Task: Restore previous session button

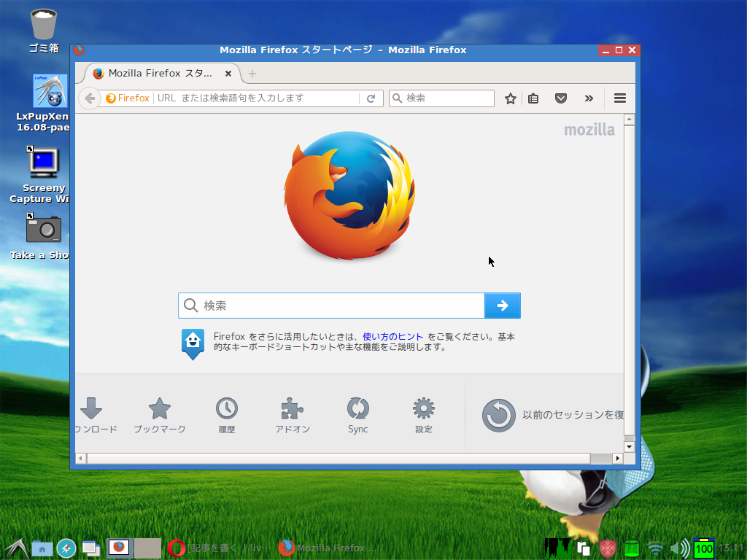Action: coord(553,415)
